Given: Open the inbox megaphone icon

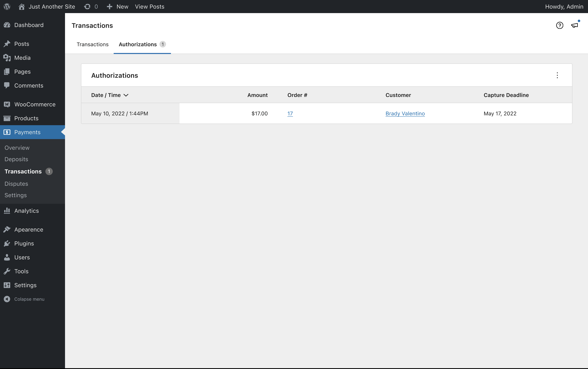Looking at the screenshot, I should [x=575, y=25].
